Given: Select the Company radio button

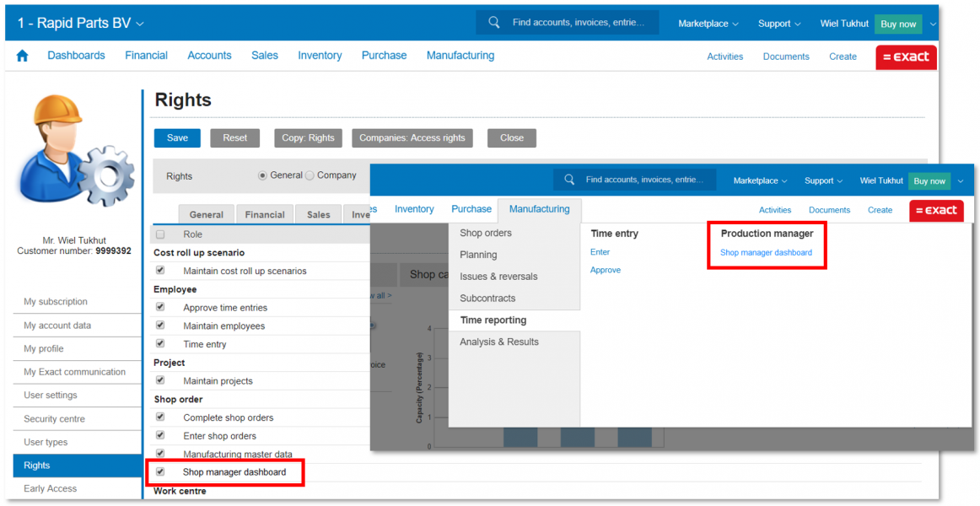Looking at the screenshot, I should (x=310, y=175).
